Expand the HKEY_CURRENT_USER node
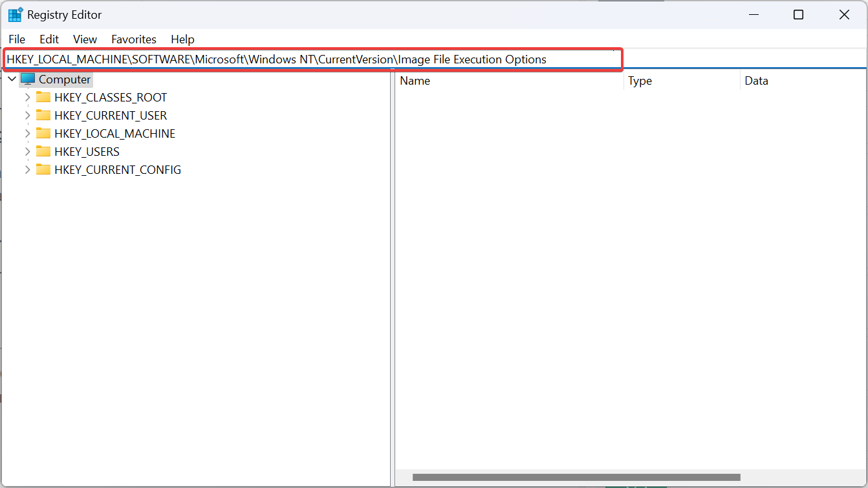 (x=27, y=115)
